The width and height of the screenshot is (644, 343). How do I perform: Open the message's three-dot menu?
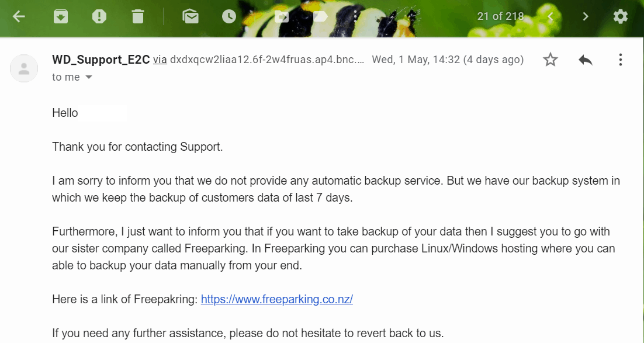coord(621,60)
